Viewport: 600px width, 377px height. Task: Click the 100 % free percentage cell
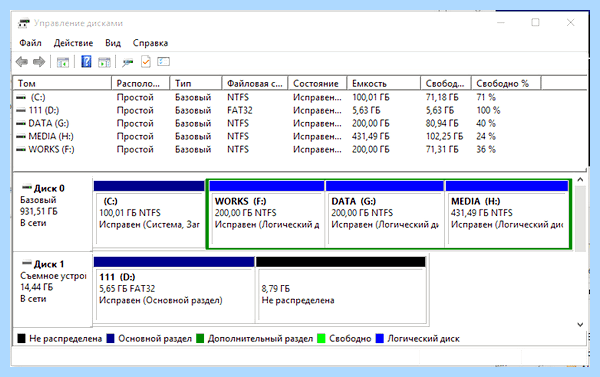click(x=488, y=111)
